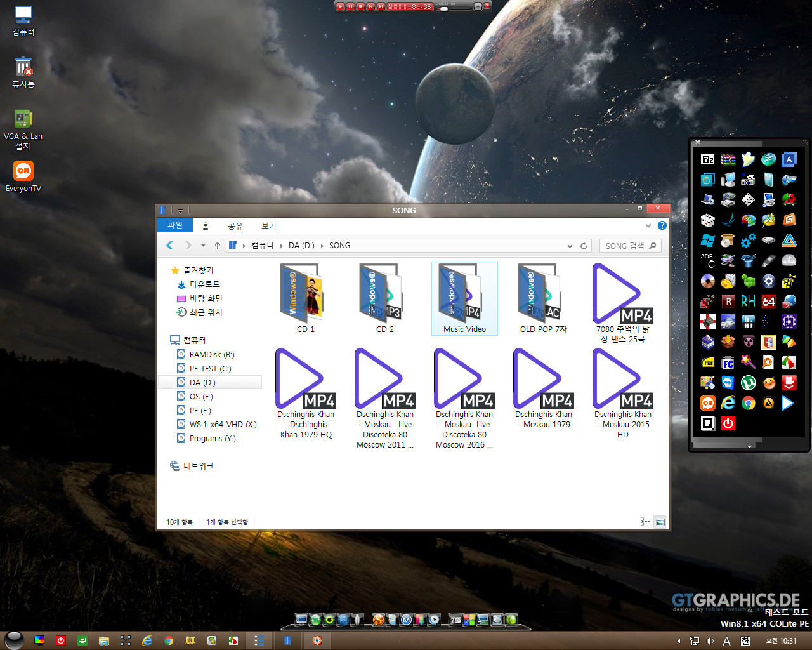The width and height of the screenshot is (812, 650).
Task: Stop playback in mini music player
Action: coord(360,6)
